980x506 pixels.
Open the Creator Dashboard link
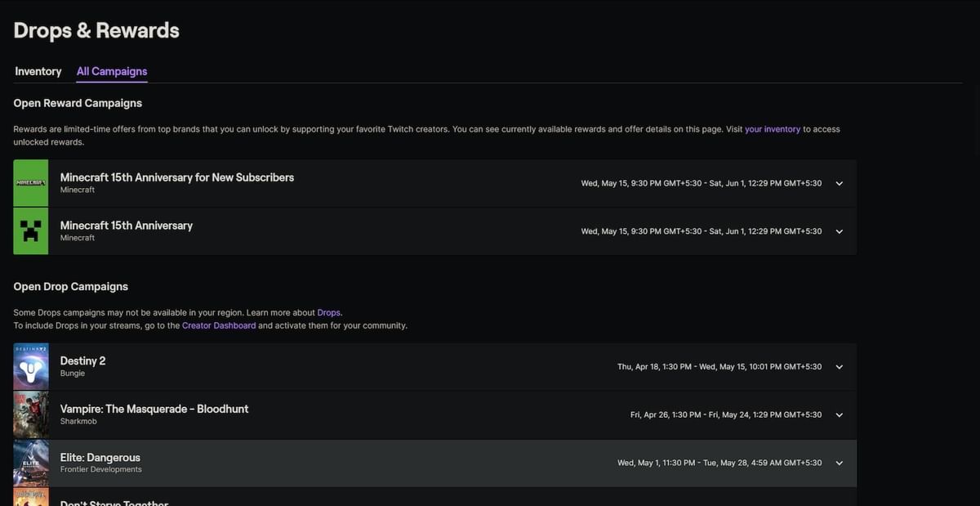pos(219,325)
